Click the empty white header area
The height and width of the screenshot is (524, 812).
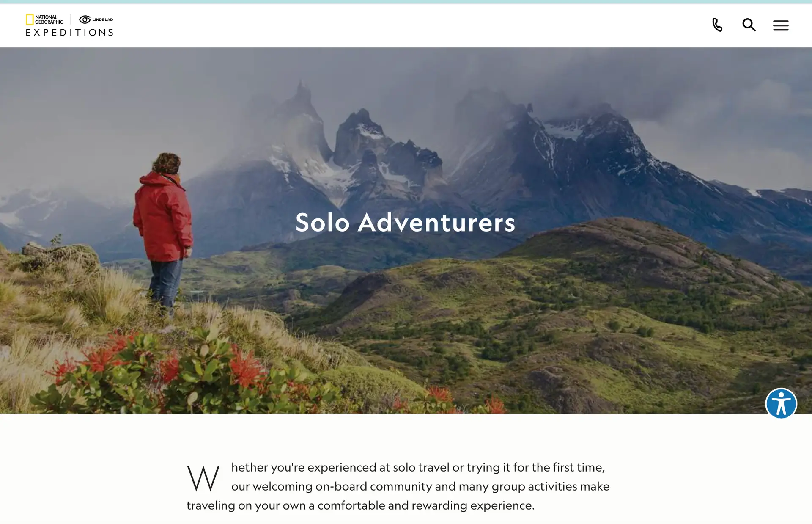tap(406, 25)
